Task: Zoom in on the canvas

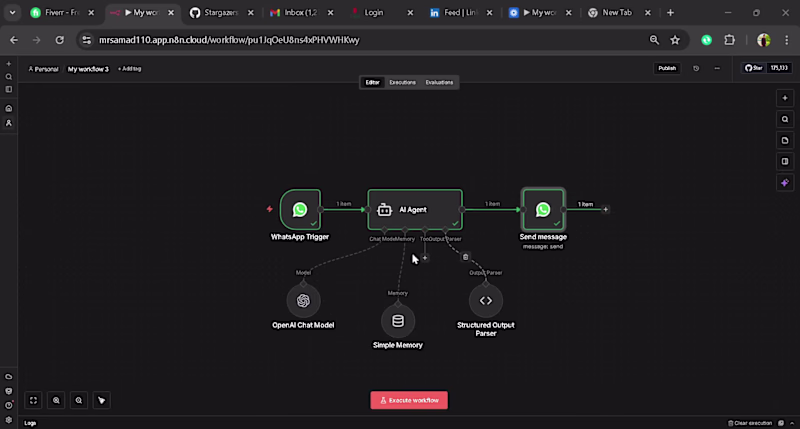Action: click(x=56, y=400)
